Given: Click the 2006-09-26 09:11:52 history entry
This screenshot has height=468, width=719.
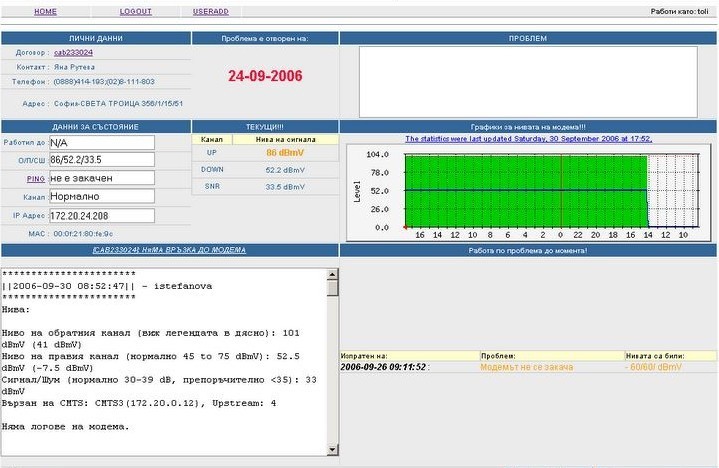Looking at the screenshot, I should tap(384, 367).
